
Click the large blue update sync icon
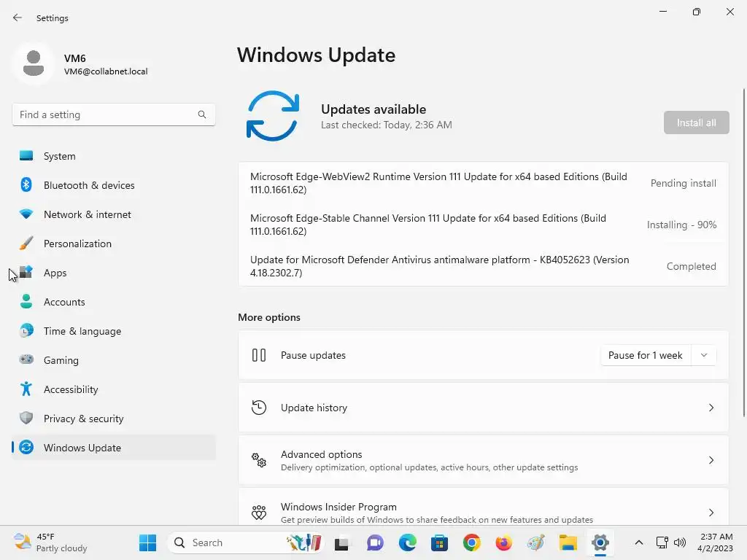point(273,116)
